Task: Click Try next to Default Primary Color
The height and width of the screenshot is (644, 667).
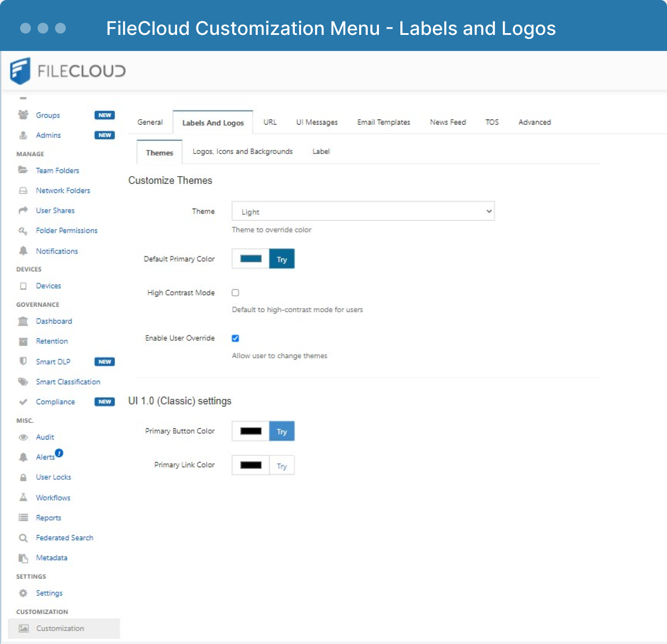Action: click(x=282, y=259)
